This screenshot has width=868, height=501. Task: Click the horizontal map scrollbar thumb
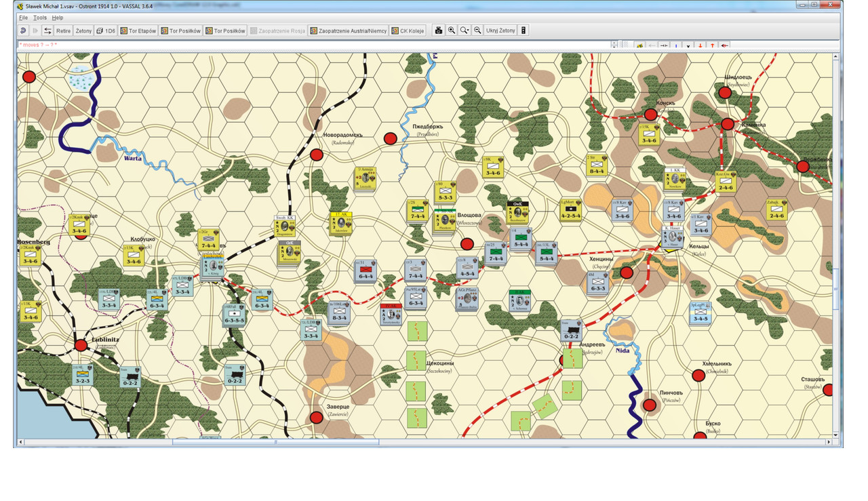[x=275, y=442]
